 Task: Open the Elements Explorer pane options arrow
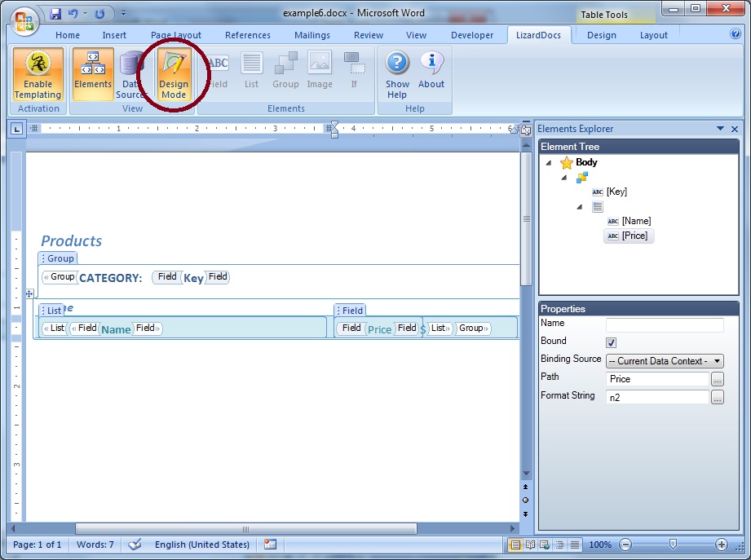(720, 128)
